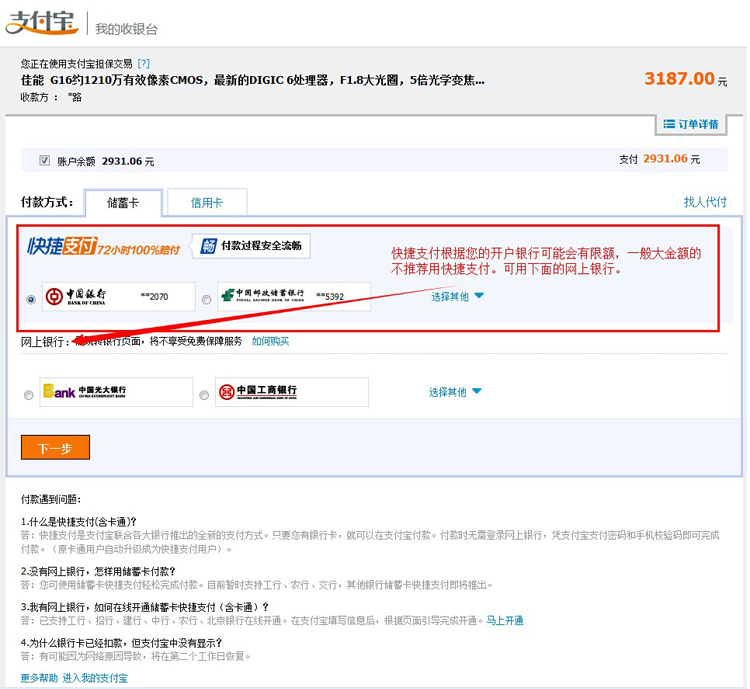Select the 邮政储蓄银行 **5392 radio button

pyautogui.click(x=206, y=300)
